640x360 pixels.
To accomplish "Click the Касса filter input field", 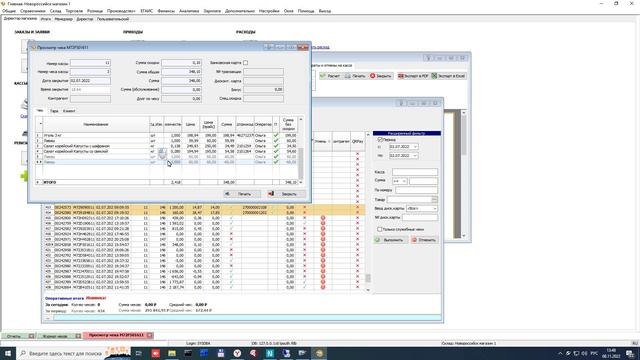I will pyautogui.click(x=415, y=172).
